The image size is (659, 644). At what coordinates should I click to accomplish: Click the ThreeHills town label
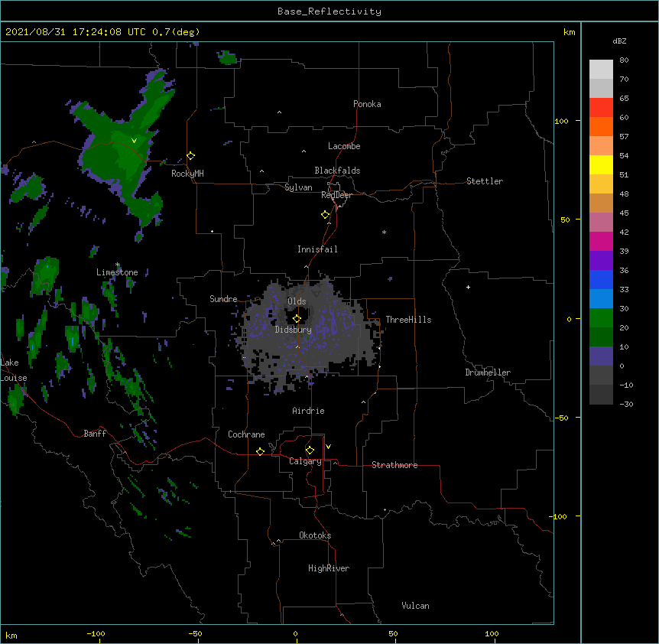[408, 320]
